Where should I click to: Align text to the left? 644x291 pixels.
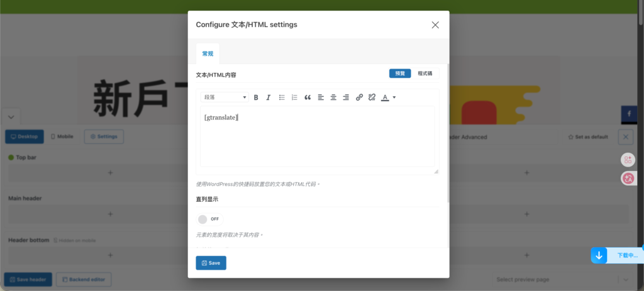tap(321, 97)
